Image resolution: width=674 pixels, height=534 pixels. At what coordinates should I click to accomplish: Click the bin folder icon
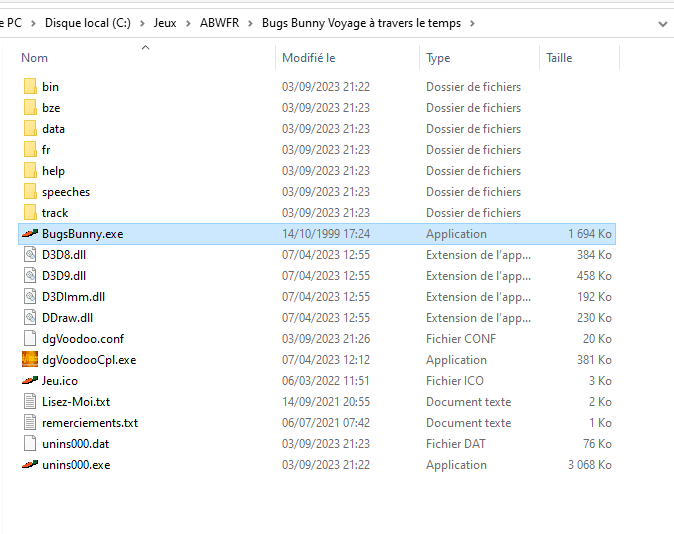click(x=30, y=86)
